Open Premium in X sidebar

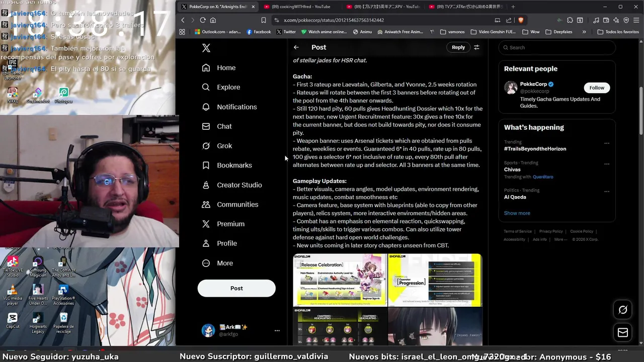[x=223, y=224]
